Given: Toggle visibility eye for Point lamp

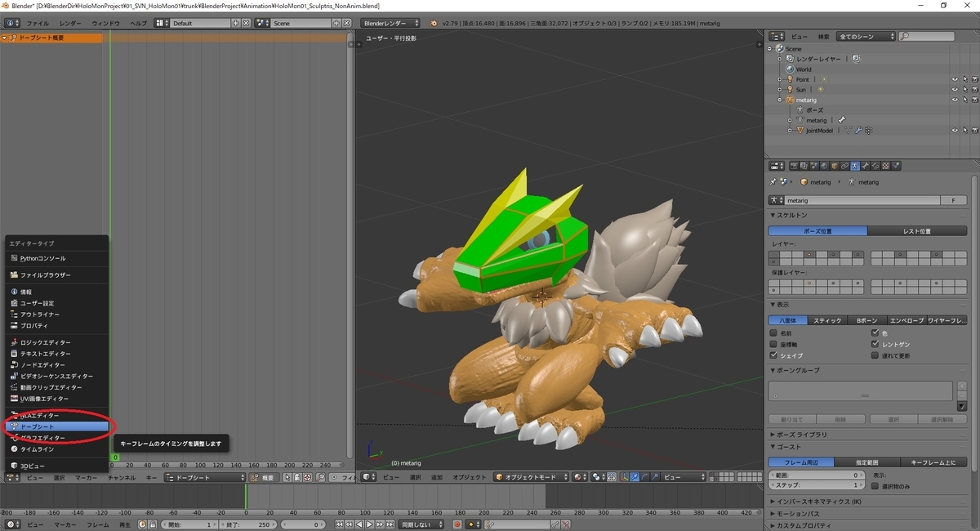Looking at the screenshot, I should [954, 79].
